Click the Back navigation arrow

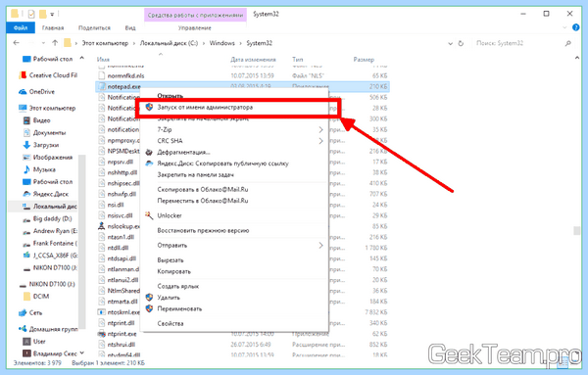coord(16,43)
